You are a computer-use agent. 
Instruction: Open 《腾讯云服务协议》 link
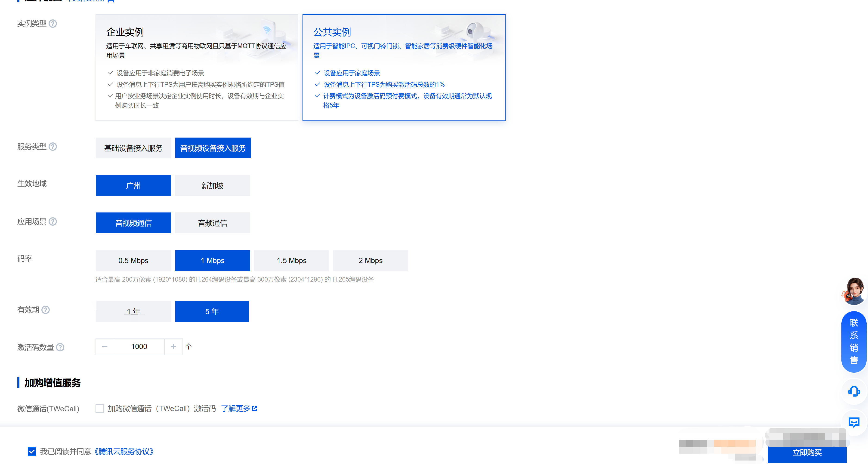[124, 452]
